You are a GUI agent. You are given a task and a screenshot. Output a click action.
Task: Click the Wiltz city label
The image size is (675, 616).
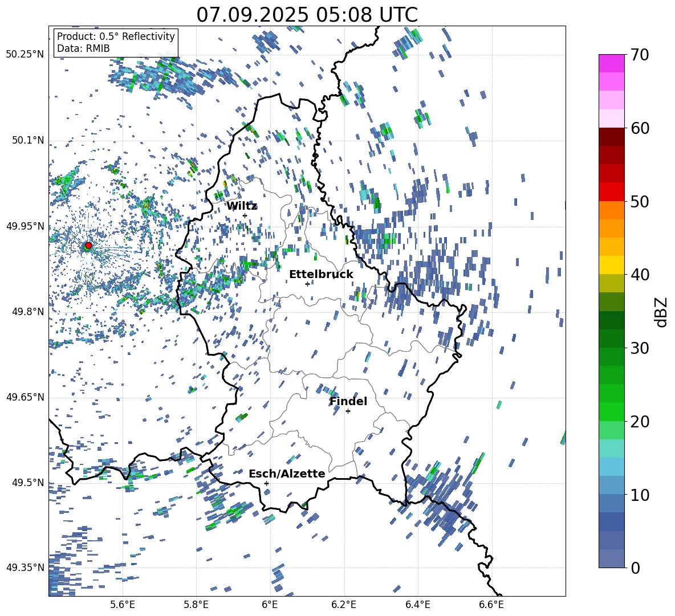pos(242,206)
